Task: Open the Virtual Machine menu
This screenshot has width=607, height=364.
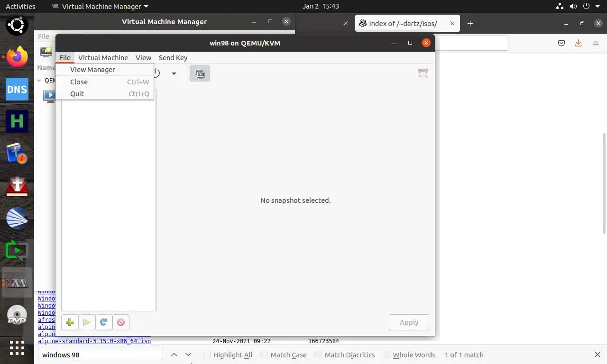Action: tap(103, 57)
